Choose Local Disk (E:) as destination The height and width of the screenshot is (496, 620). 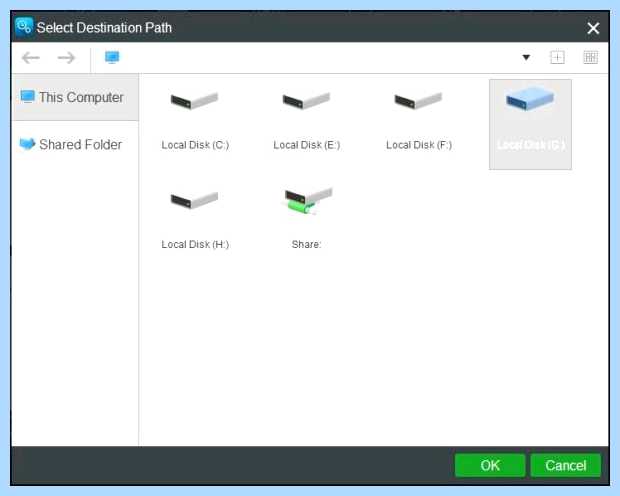(x=306, y=121)
